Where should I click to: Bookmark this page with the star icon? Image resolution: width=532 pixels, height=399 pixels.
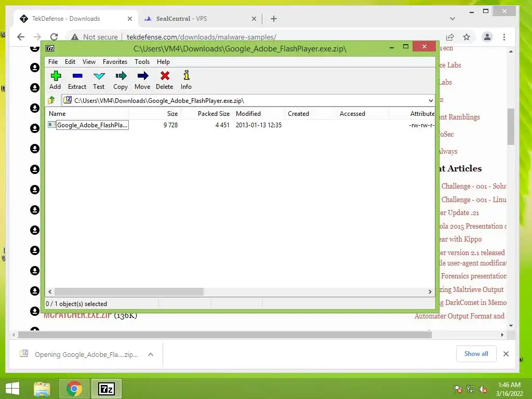click(467, 37)
